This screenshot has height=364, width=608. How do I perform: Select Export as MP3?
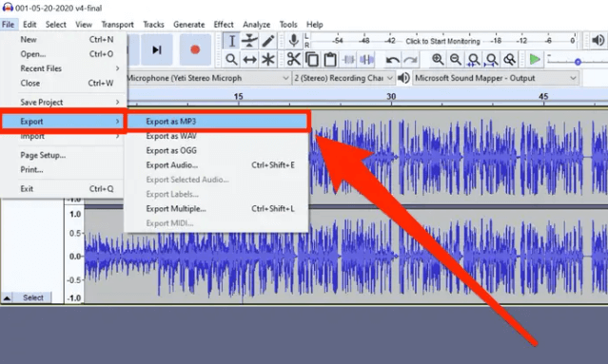pos(217,122)
